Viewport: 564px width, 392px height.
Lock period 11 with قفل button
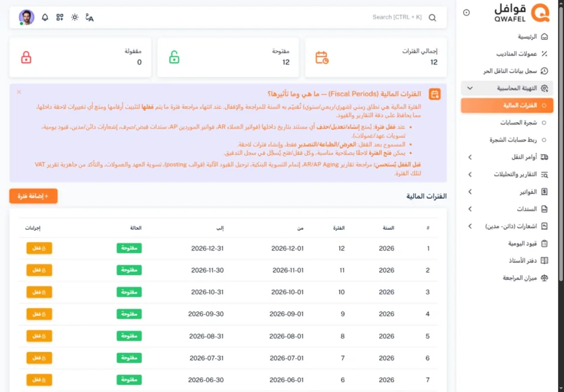39,270
